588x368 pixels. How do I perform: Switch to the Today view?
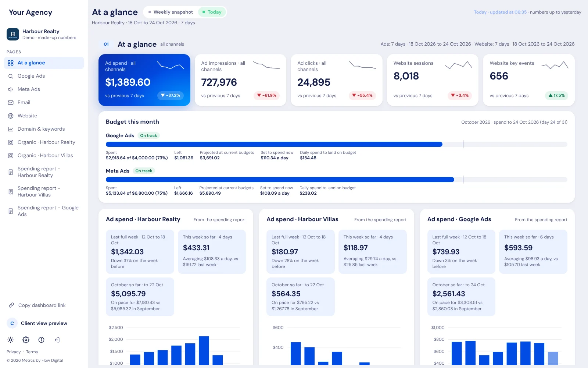(212, 12)
